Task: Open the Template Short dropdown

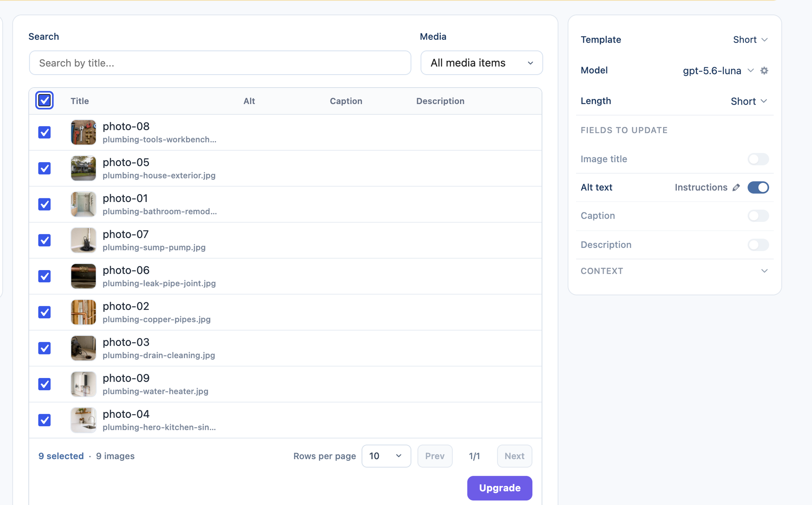Action: tap(750, 40)
